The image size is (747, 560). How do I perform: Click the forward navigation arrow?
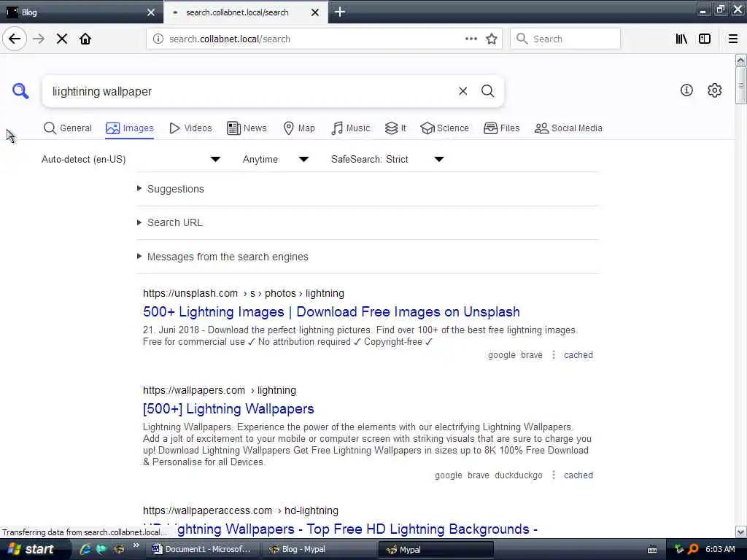[x=39, y=39]
